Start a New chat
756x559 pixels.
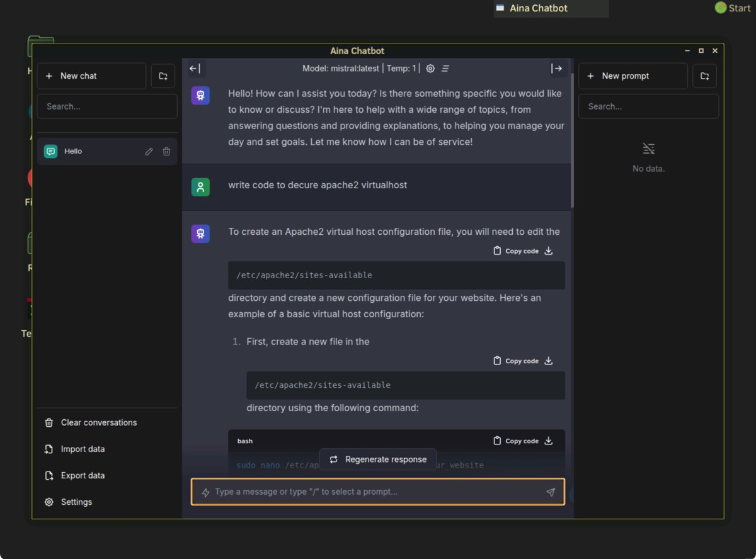coord(91,76)
